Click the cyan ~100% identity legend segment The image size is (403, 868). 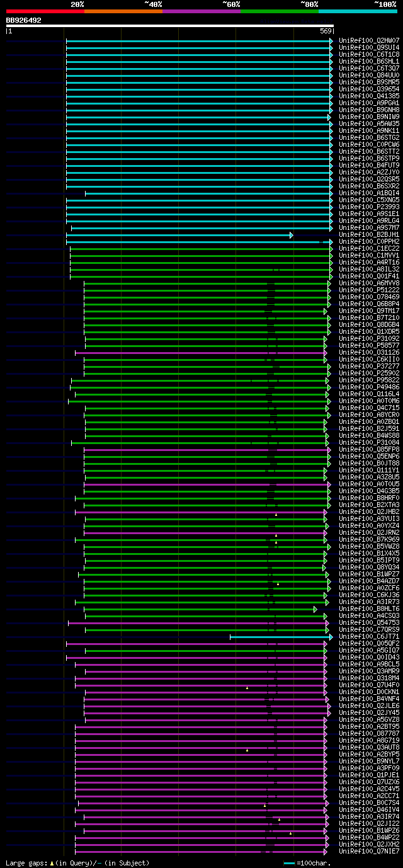(x=358, y=11)
